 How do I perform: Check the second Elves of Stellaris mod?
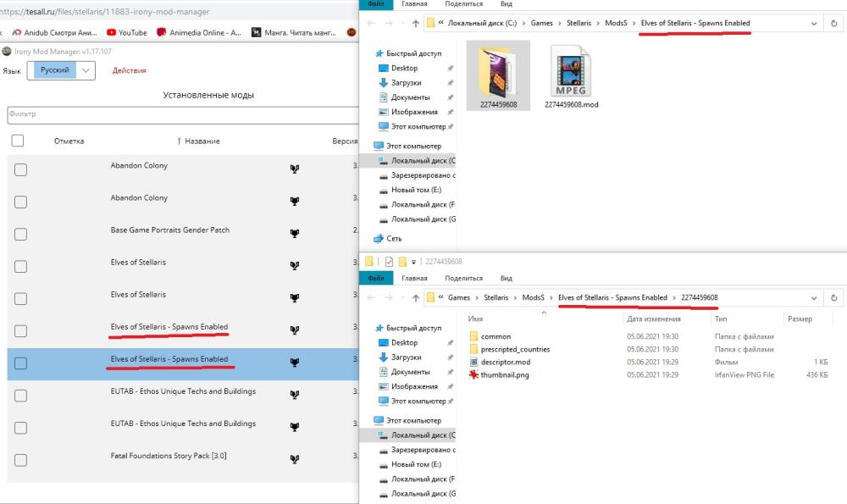pyautogui.click(x=20, y=299)
